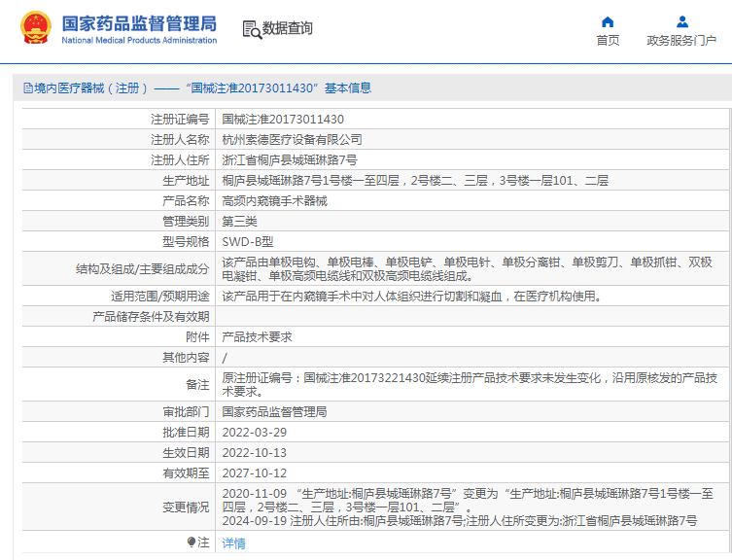Select product name 高频内窥镜手术器械
732x560 pixels.
pos(274,201)
